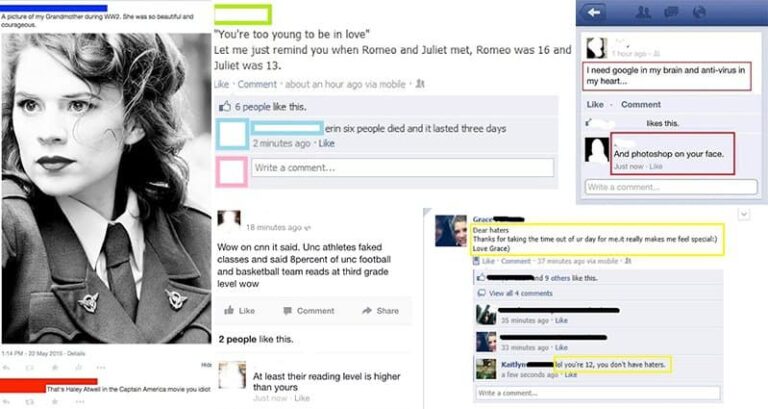Screen dimensions: 768x409
Task: Open the black-and-white grandmother photo
Action: click(106, 188)
